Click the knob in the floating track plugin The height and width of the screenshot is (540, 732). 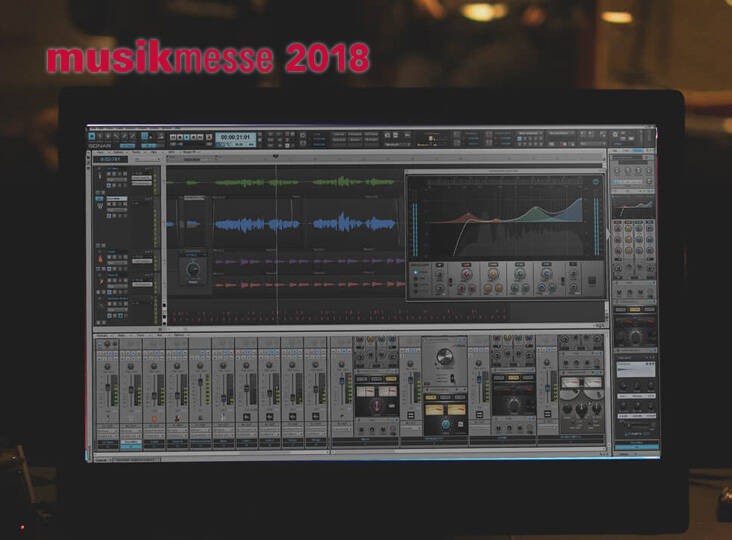tap(192, 269)
